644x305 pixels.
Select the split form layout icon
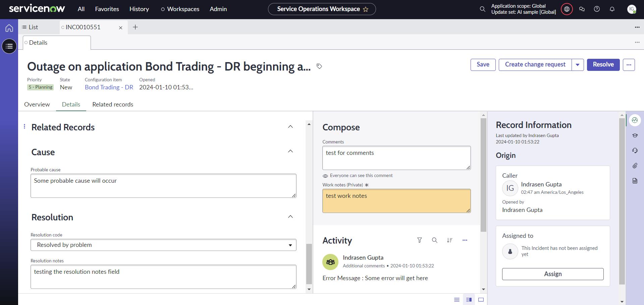click(469, 300)
